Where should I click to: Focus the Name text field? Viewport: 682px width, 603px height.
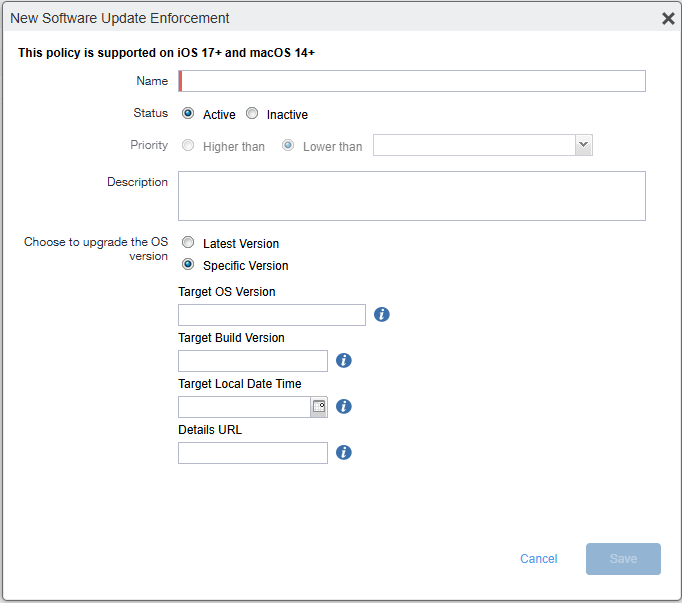click(x=412, y=82)
